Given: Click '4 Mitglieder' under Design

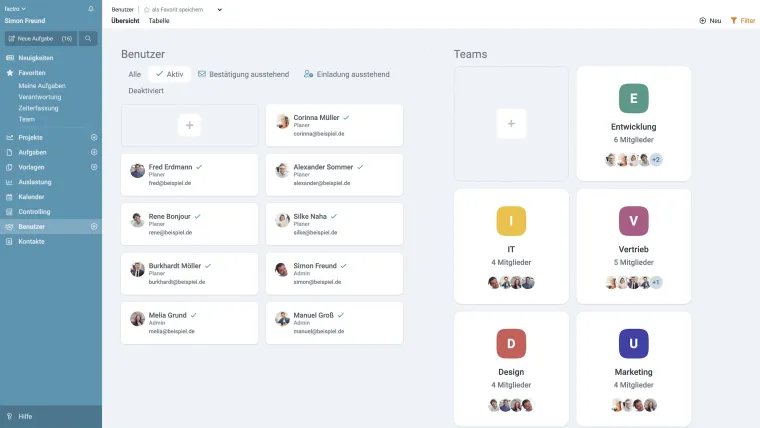Looking at the screenshot, I should point(511,385).
